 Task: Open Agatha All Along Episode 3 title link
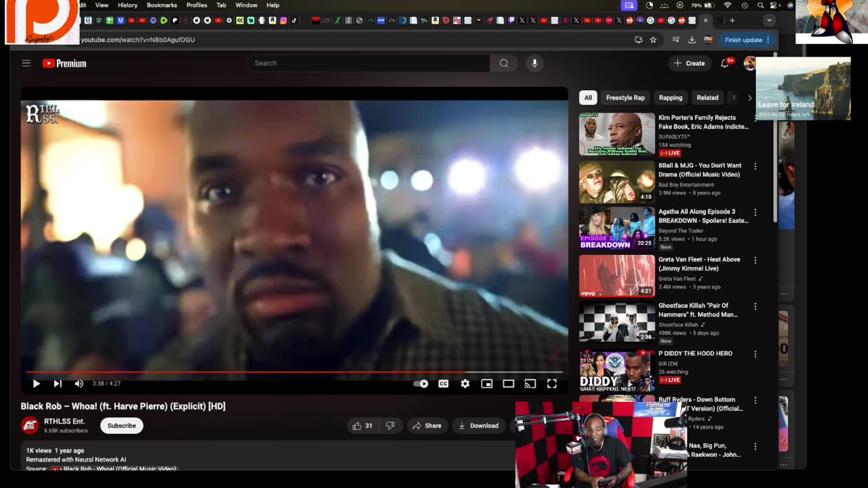[x=703, y=216]
